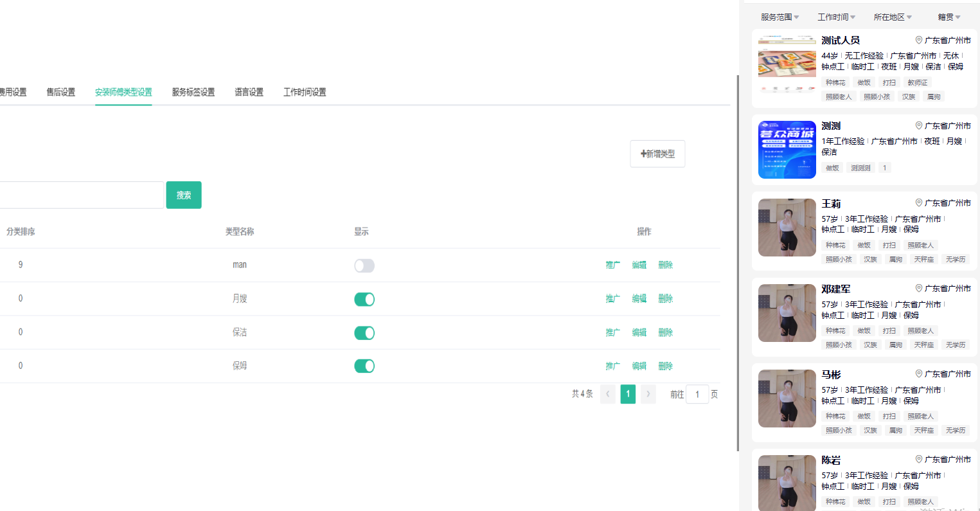Promote the 月嫂 type via 推广

click(x=613, y=298)
